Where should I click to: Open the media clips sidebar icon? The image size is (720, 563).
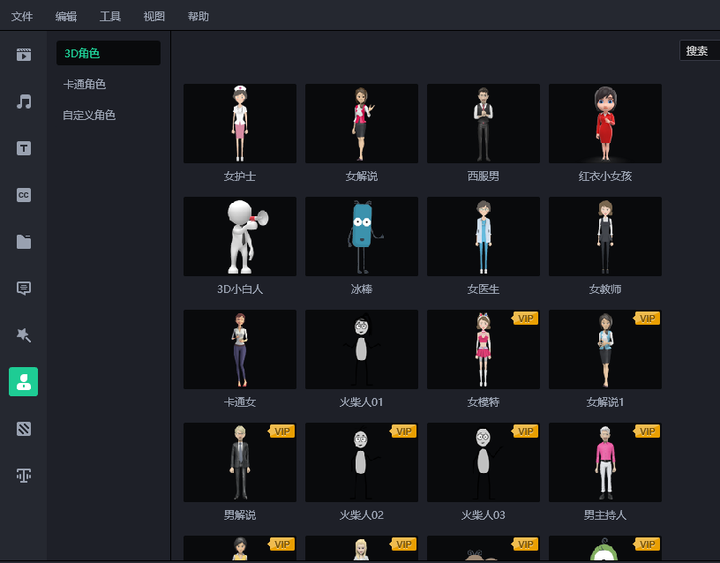[x=23, y=55]
